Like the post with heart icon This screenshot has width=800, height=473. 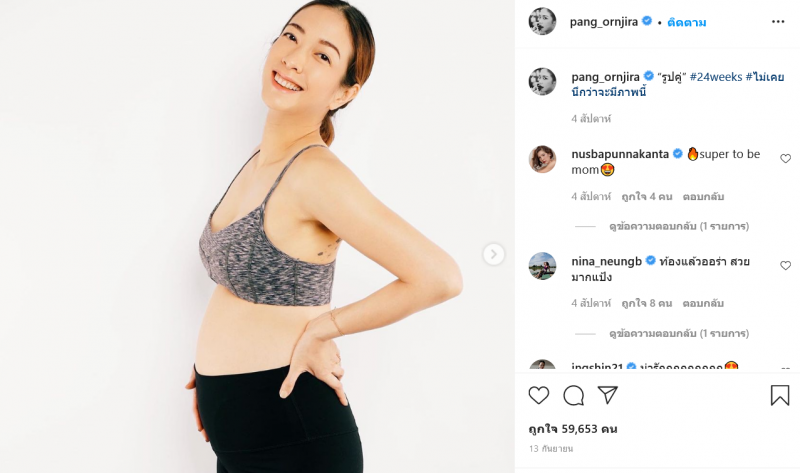click(538, 395)
